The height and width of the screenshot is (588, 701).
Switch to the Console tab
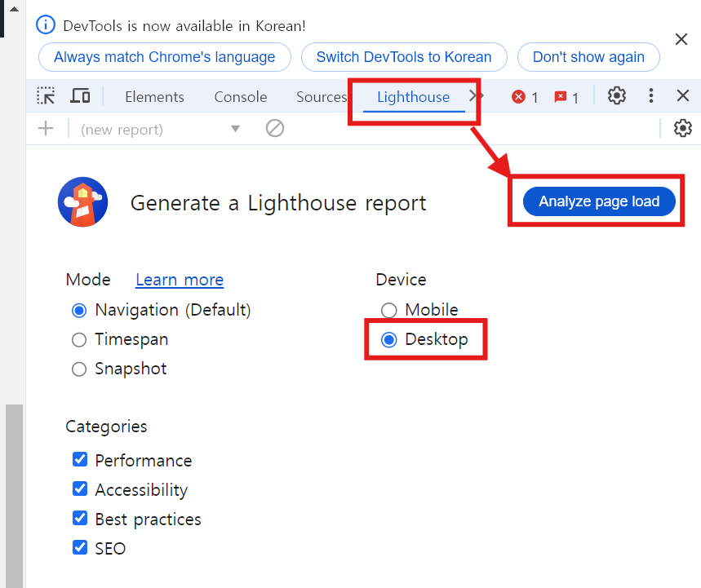240,96
